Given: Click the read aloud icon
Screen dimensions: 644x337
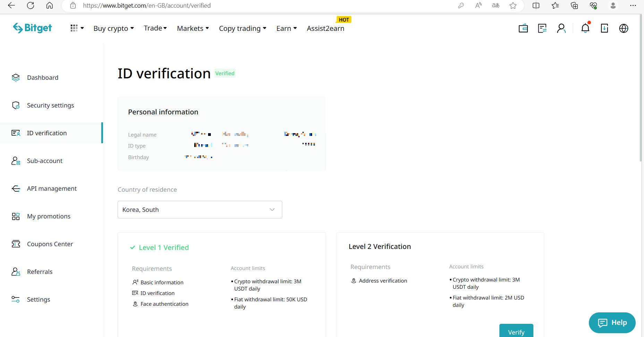Looking at the screenshot, I should (479, 6).
